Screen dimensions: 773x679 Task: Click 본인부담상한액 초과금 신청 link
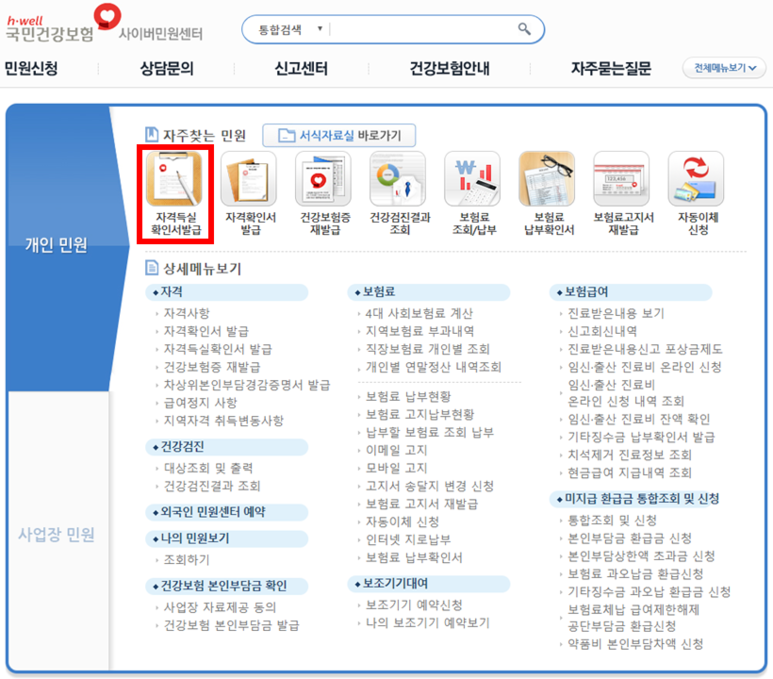coord(641,556)
